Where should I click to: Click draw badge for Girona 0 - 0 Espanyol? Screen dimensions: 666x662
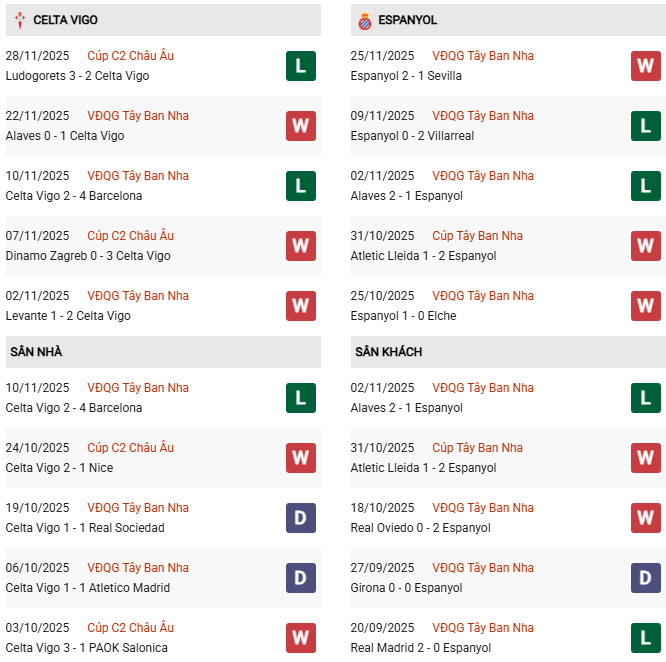645,578
